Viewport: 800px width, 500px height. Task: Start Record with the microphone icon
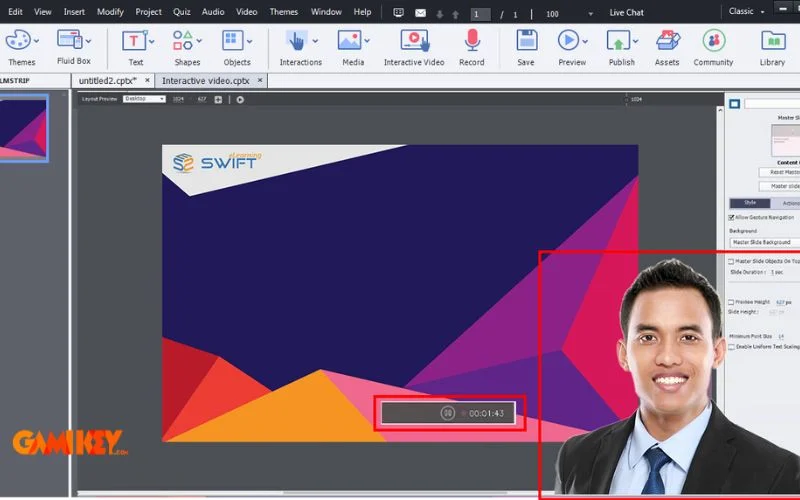click(472, 40)
